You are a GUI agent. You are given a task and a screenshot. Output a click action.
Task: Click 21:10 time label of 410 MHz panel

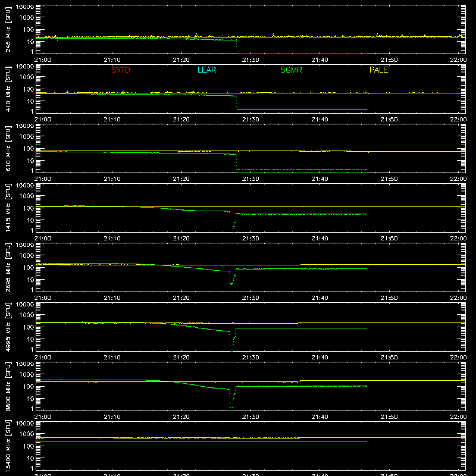click(112, 120)
